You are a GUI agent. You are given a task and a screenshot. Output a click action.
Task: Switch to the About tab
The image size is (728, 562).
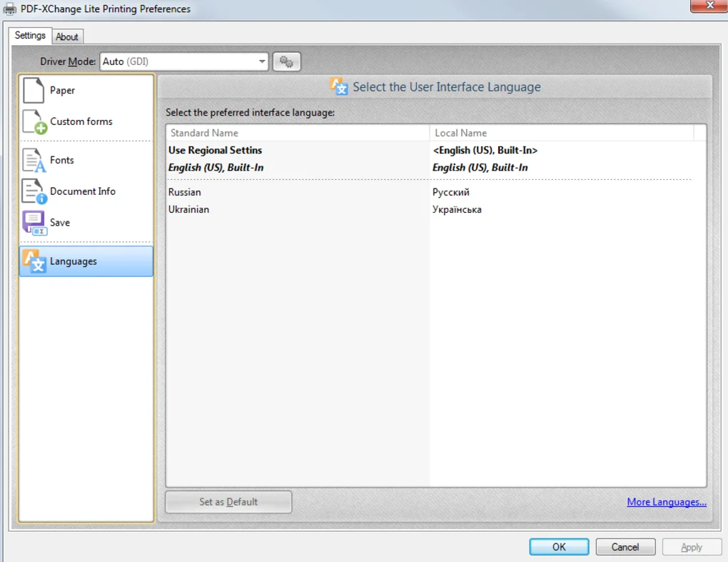click(x=67, y=37)
